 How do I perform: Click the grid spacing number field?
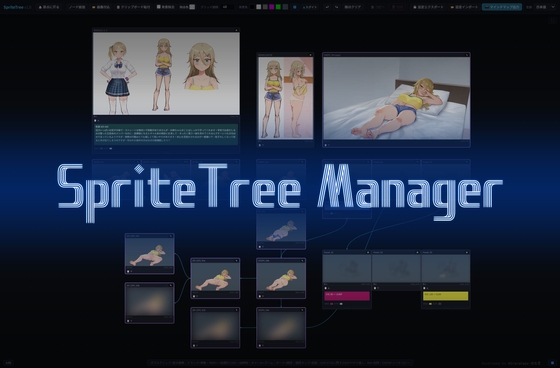pos(228,7)
